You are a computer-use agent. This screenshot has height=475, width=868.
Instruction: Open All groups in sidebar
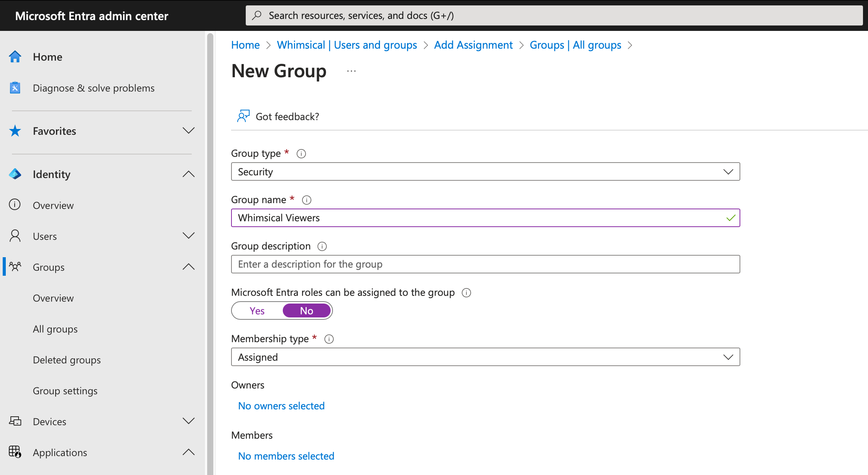click(55, 329)
